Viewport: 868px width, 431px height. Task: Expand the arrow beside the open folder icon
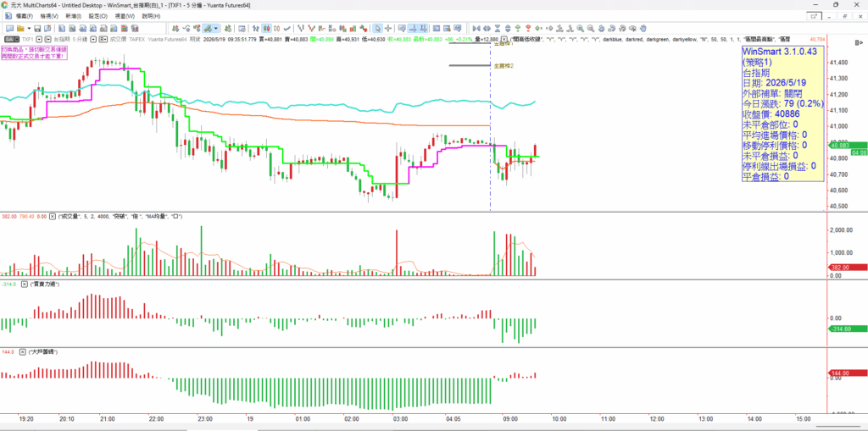pos(29,28)
